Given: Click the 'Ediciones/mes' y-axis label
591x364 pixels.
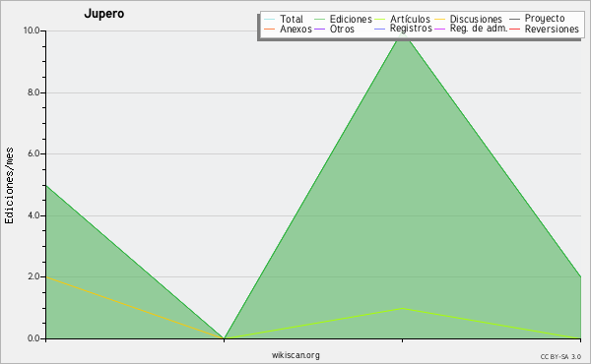Looking at the screenshot, I should [x=9, y=186].
